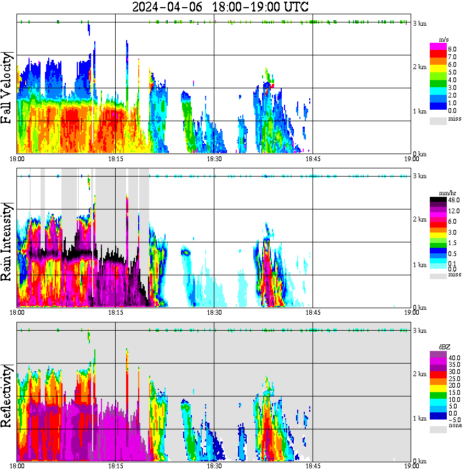This screenshot has width=466, height=476.
Task: Click the 3 km label beside Rain Intensity
Action: click(419, 176)
